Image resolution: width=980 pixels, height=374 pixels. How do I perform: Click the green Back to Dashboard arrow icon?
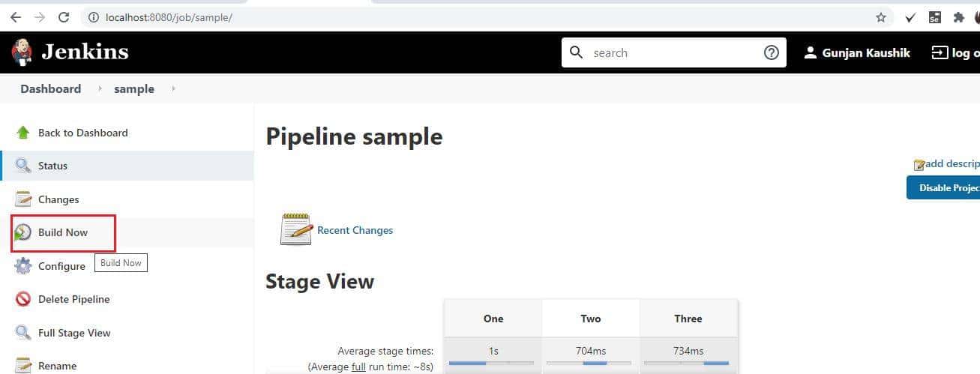click(x=23, y=133)
